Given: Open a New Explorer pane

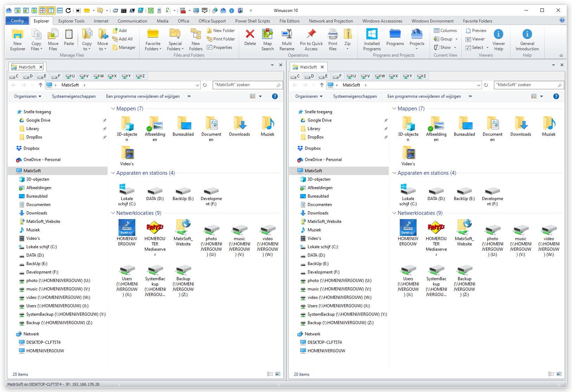Looking at the screenshot, I should coord(18,40).
